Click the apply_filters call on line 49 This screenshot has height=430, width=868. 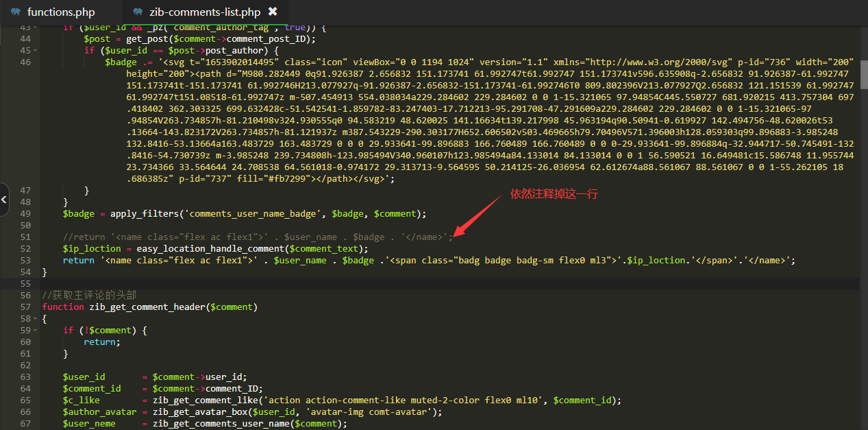143,213
